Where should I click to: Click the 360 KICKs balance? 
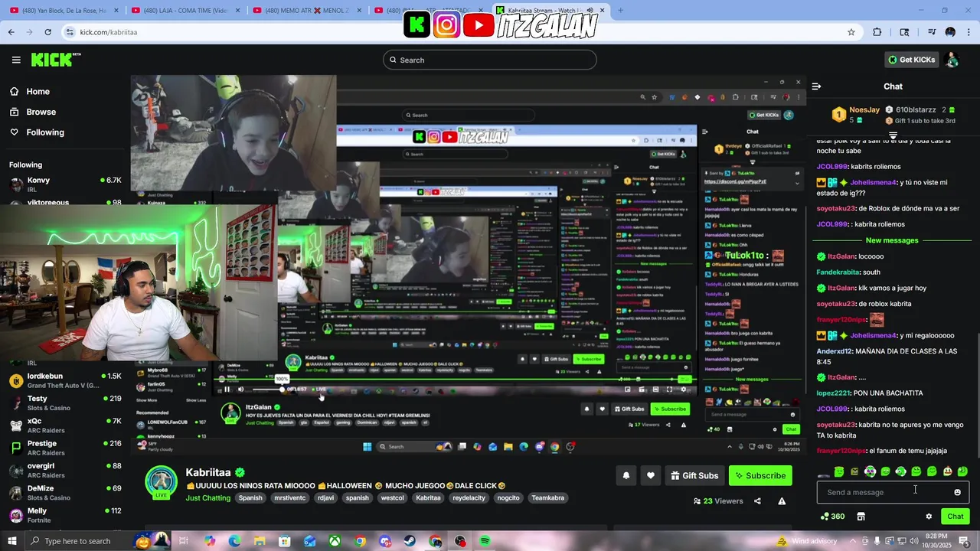(832, 517)
